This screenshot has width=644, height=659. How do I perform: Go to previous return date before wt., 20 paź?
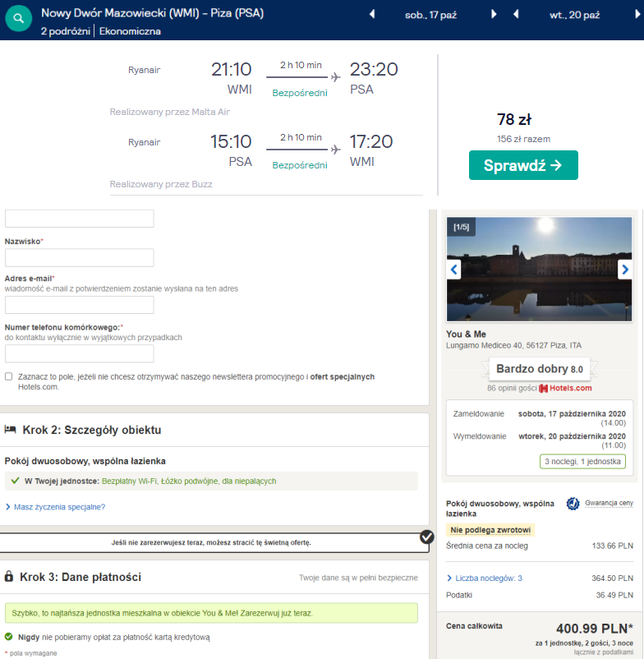(x=516, y=15)
